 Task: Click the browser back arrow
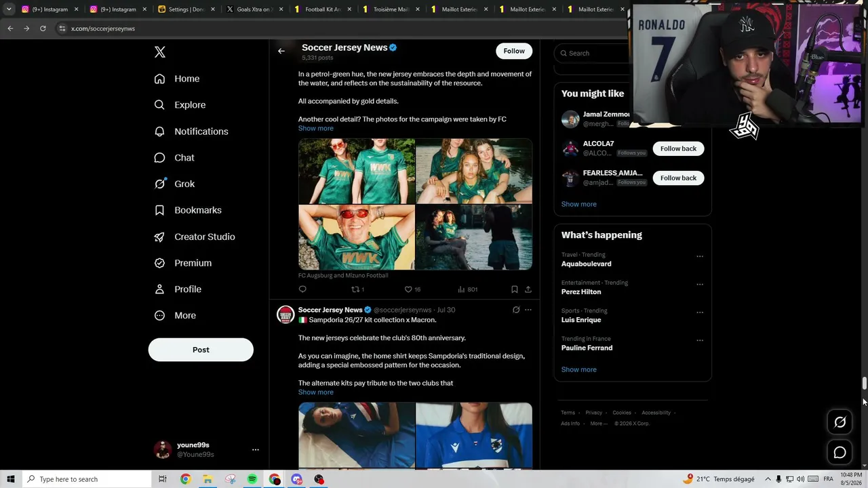click(x=10, y=28)
